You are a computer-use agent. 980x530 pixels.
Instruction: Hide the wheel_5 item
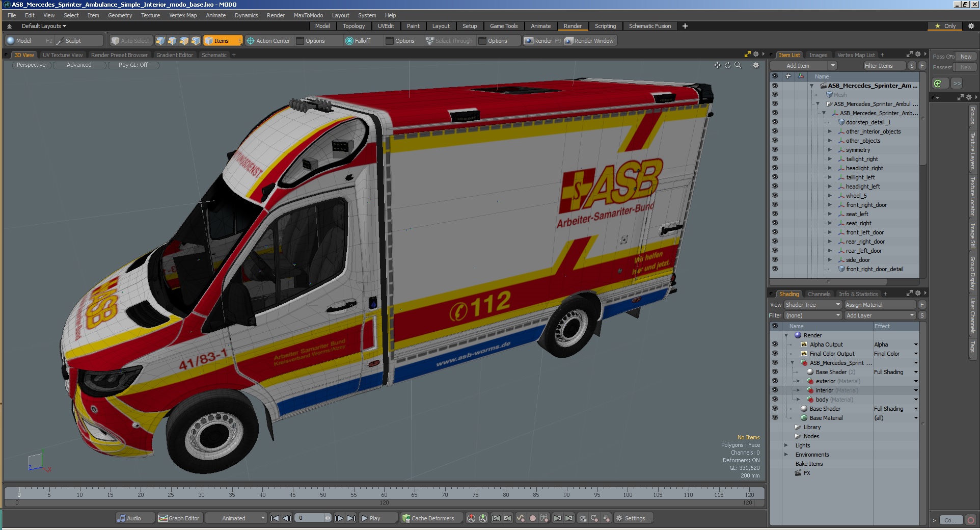[x=775, y=196]
